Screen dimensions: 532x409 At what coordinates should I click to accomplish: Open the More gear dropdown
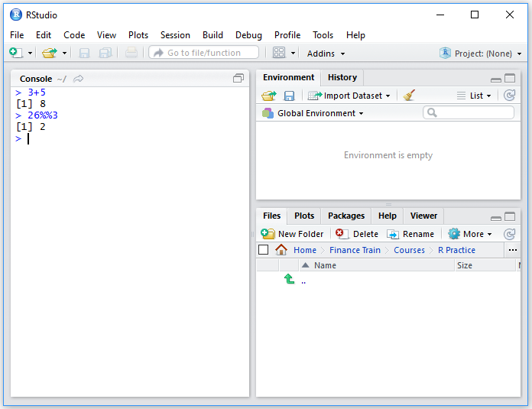469,234
